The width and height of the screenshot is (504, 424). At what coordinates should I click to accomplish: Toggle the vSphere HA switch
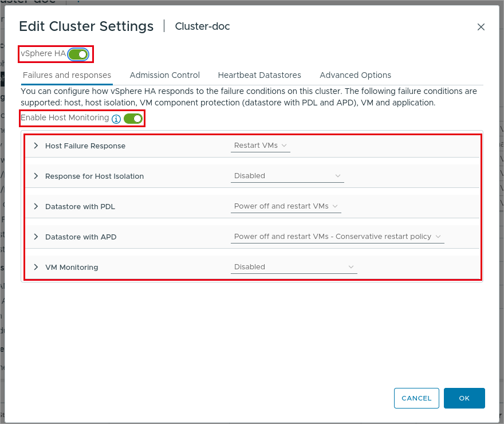click(78, 54)
